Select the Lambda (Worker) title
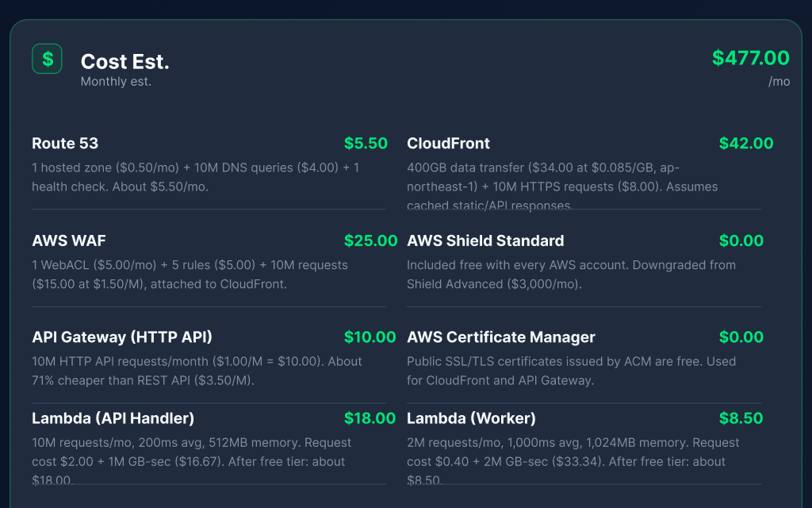Screen dimensions: 812x508 471,418
